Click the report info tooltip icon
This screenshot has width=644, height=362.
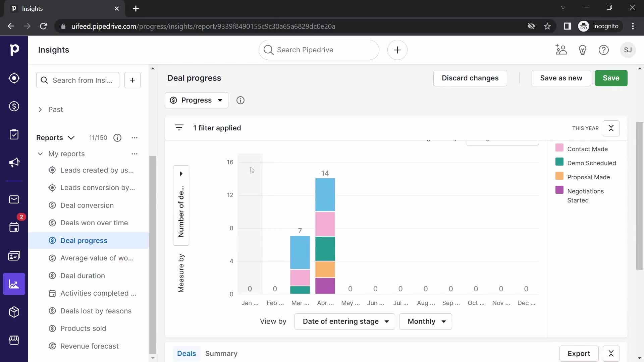(x=240, y=100)
